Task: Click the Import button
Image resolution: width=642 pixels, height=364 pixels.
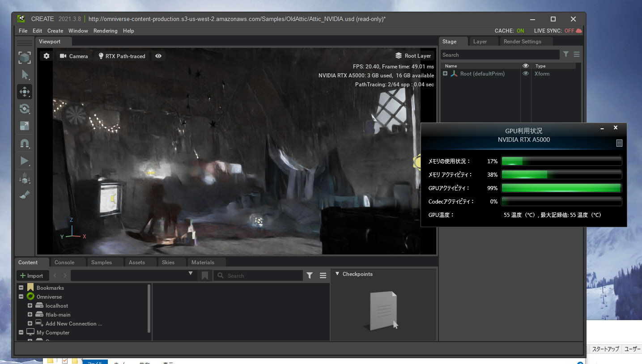Action: pos(32,275)
